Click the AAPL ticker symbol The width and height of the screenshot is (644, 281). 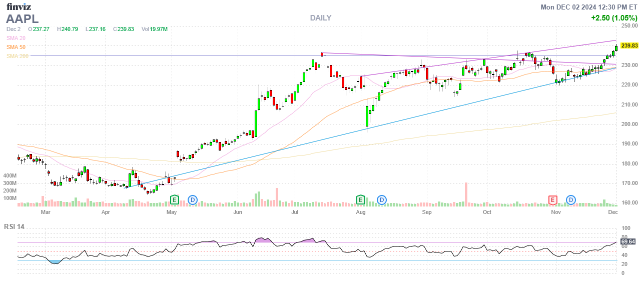[x=22, y=19]
